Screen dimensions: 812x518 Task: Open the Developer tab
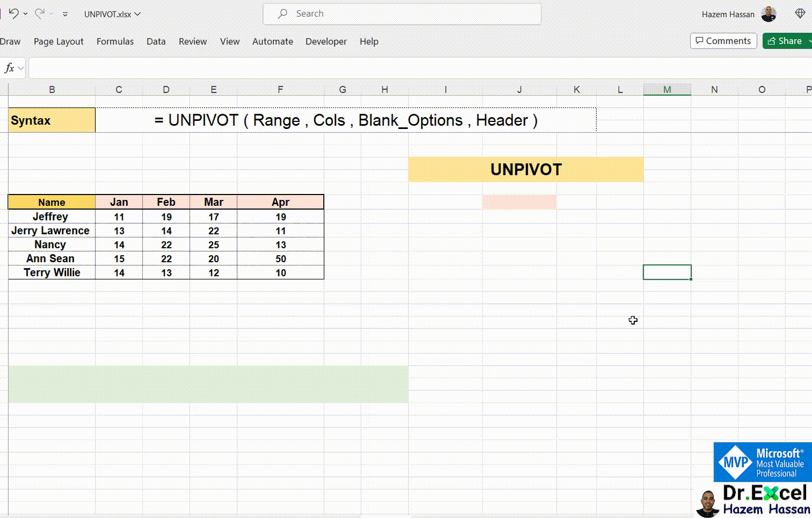[326, 41]
